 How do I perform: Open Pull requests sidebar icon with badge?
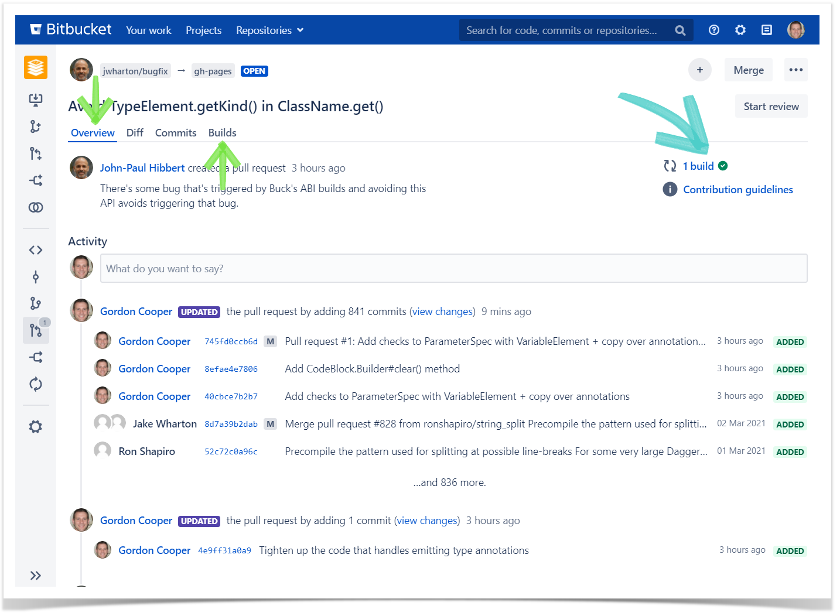coord(36,330)
